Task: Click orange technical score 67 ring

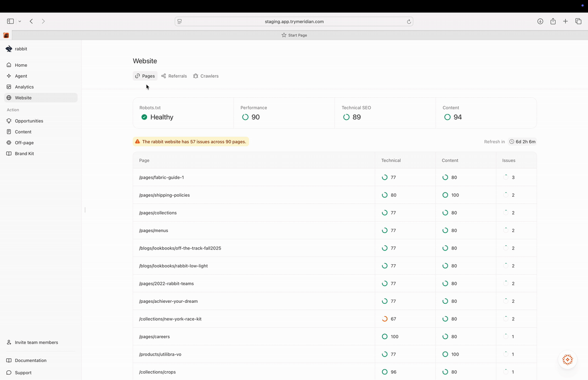Action: pos(385,319)
